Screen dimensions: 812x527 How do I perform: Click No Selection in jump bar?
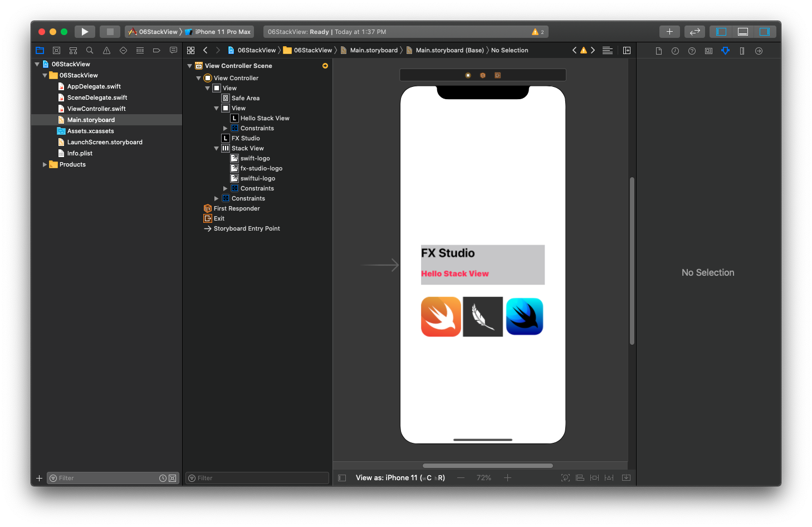tap(510, 50)
